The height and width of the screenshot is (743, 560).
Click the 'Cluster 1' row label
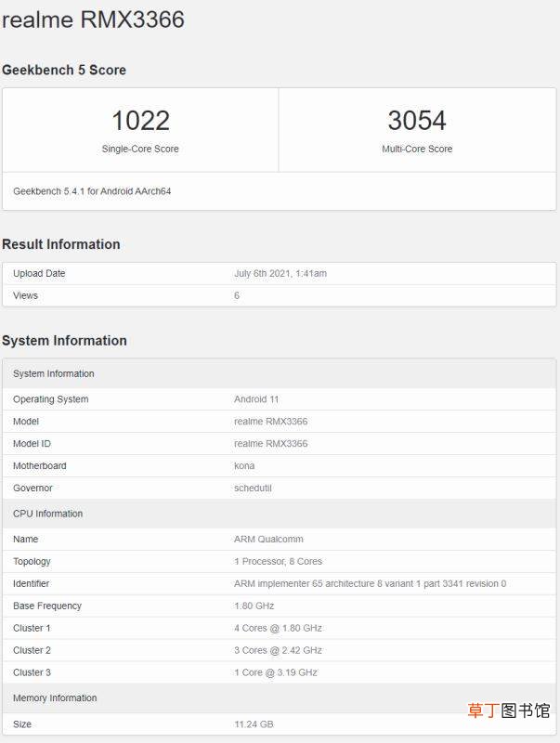pyautogui.click(x=32, y=629)
